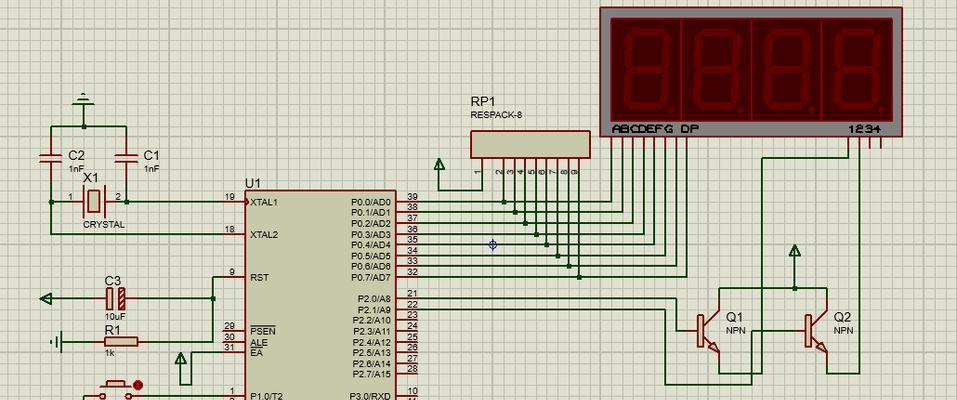The height and width of the screenshot is (400, 957).
Task: Click the P0.3/AD3 pin name
Action: (371, 235)
